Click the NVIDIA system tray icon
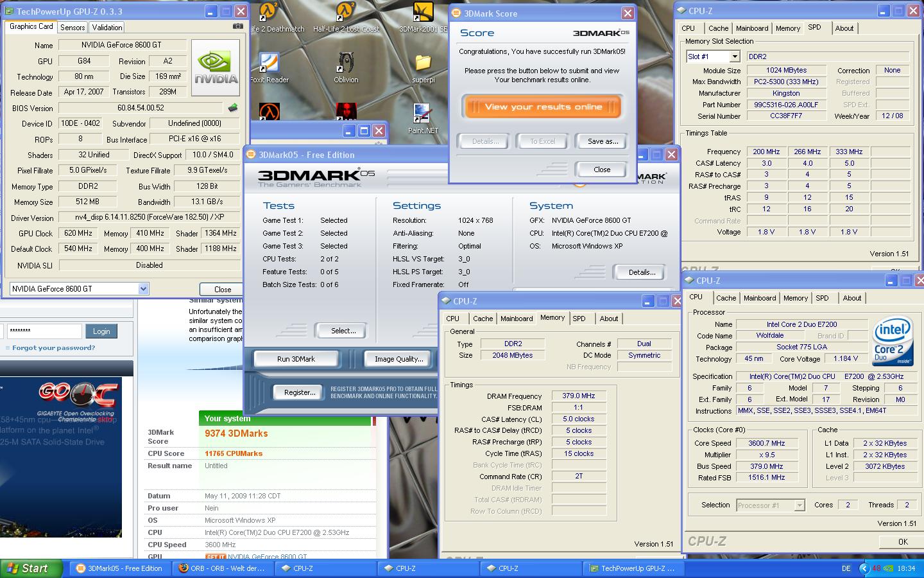 [889, 568]
